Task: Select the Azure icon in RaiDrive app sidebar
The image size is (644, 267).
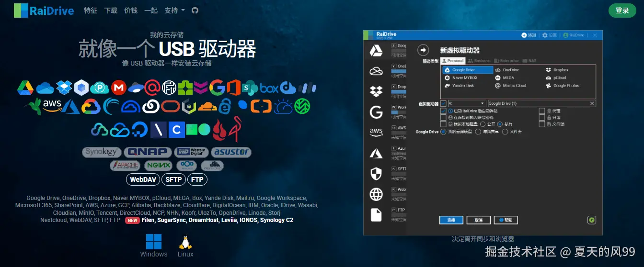Action: (x=376, y=153)
